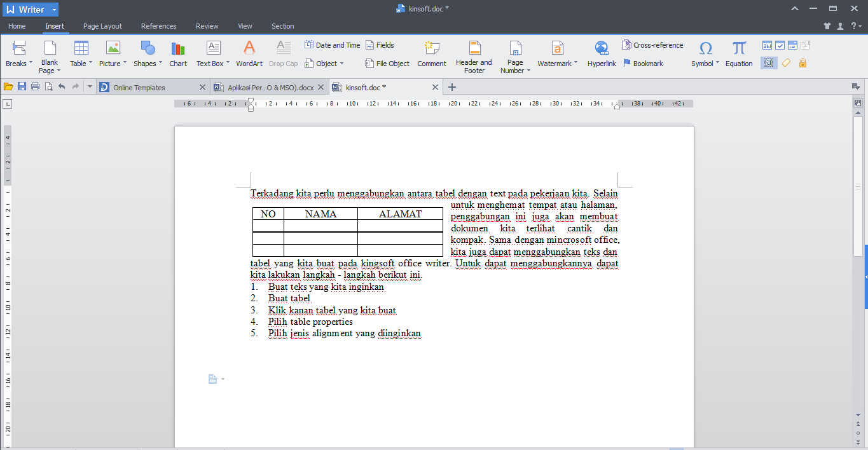868x450 pixels.
Task: Insert a Chart into the document
Action: pyautogui.click(x=177, y=54)
